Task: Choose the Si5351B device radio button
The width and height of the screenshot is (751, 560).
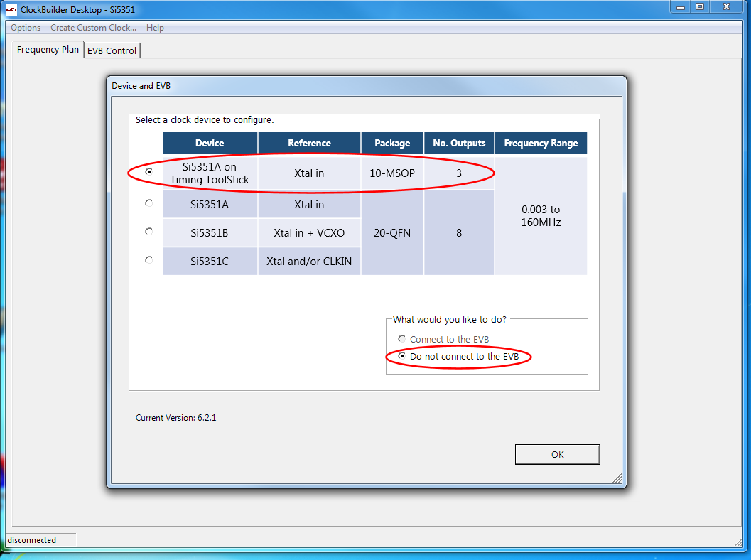Action: pos(148,232)
